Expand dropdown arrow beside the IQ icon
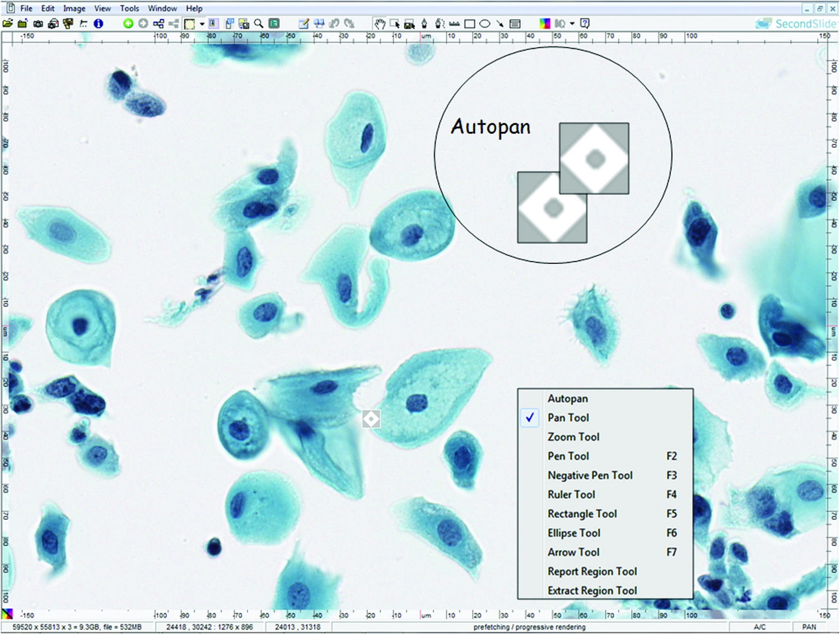The height and width of the screenshot is (634, 840). (x=572, y=24)
